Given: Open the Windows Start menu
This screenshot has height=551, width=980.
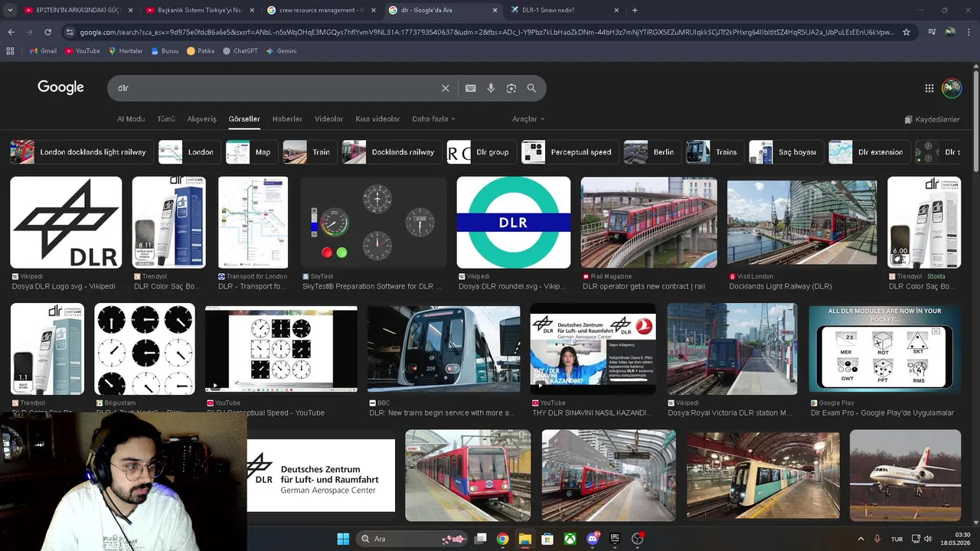Looking at the screenshot, I should pyautogui.click(x=343, y=539).
